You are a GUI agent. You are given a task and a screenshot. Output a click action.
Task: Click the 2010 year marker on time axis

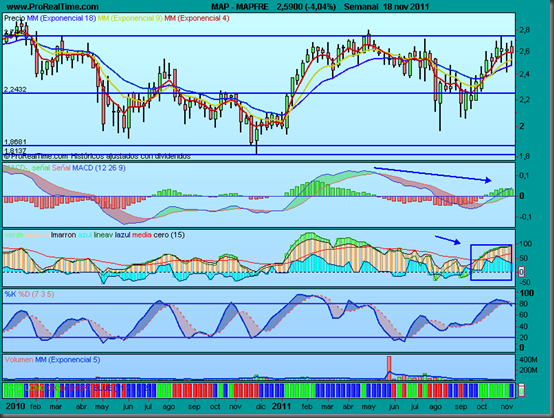point(15,407)
